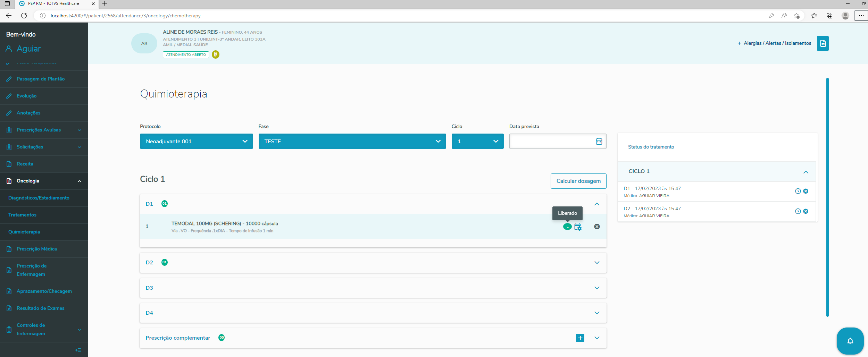This screenshot has height=357, width=868.
Task: Open the Fase dropdown showing TESTE
Action: pyautogui.click(x=352, y=141)
